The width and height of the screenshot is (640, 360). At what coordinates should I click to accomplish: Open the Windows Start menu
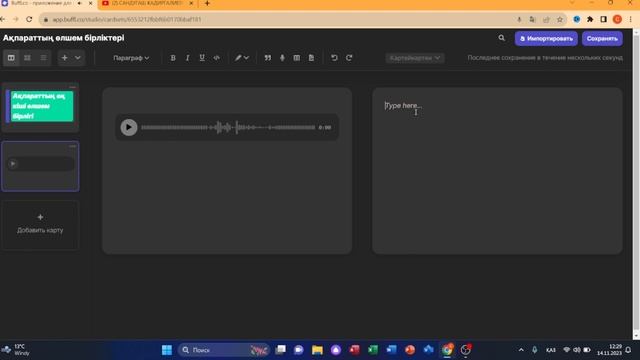(x=167, y=350)
